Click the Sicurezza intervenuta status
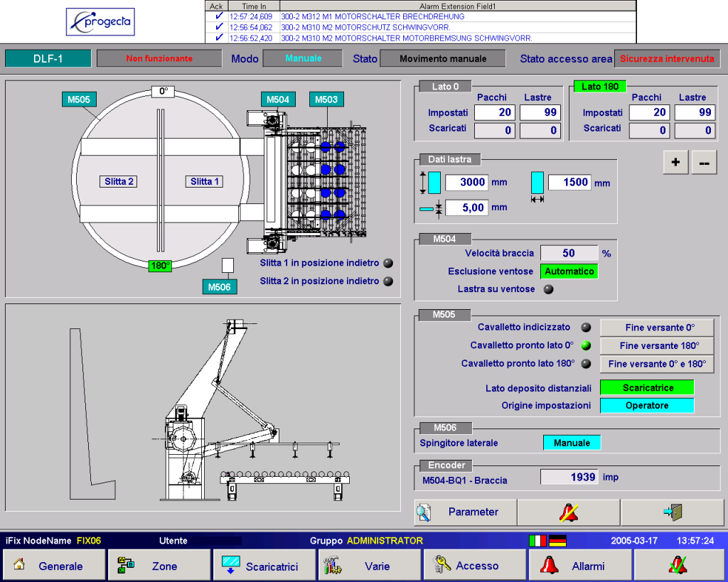 (667, 58)
